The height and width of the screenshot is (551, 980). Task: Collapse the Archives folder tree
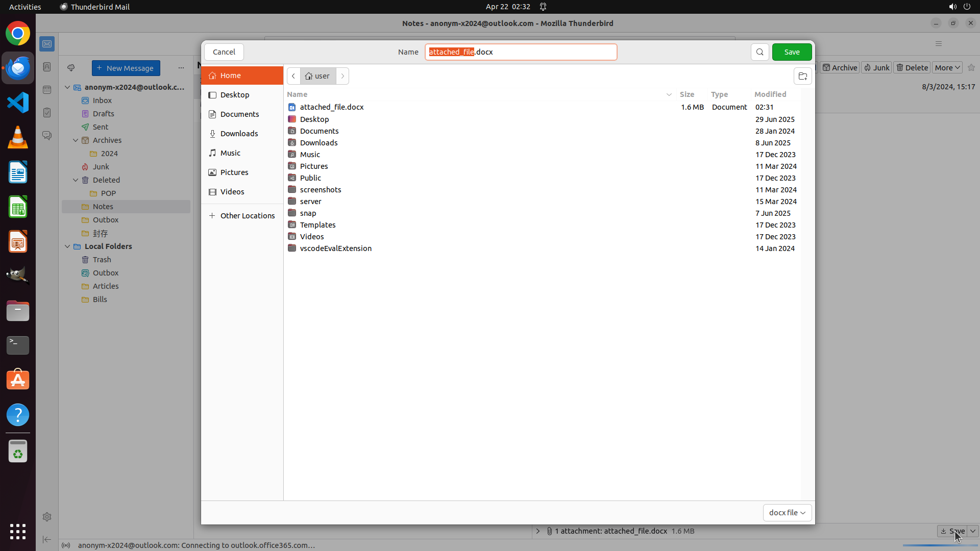tap(76, 140)
